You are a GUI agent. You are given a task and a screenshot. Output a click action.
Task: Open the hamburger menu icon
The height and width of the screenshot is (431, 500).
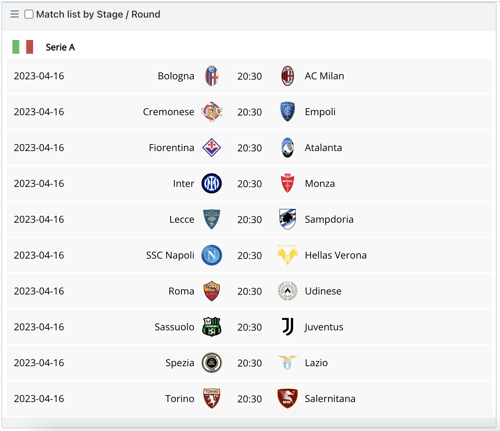[14, 14]
